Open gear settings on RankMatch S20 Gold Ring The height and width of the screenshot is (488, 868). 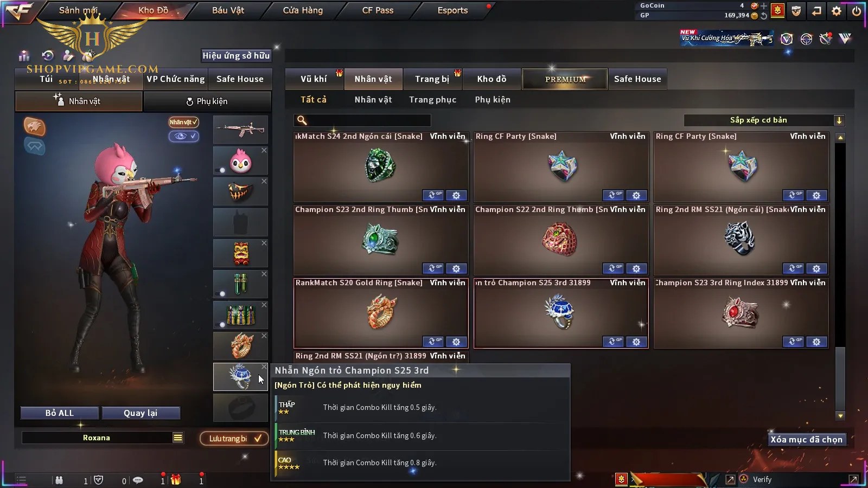point(456,342)
